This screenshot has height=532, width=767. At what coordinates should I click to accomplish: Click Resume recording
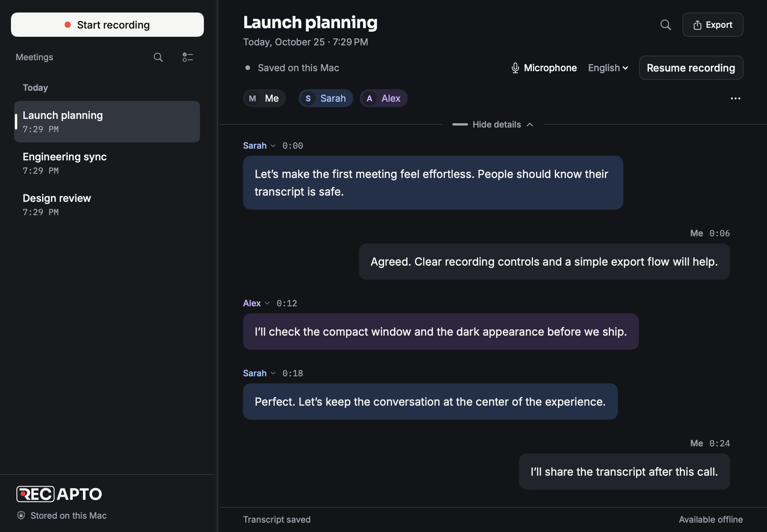pyautogui.click(x=691, y=68)
